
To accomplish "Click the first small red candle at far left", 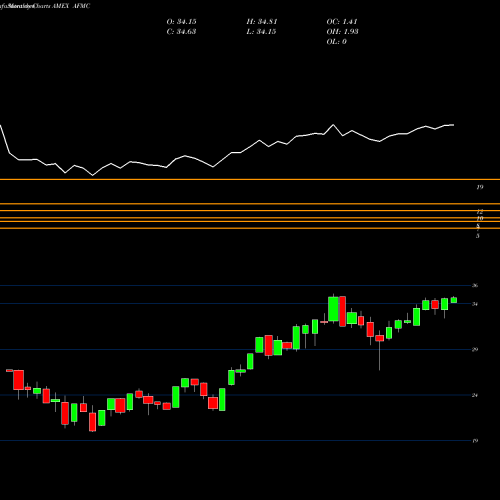I will 9,370.
